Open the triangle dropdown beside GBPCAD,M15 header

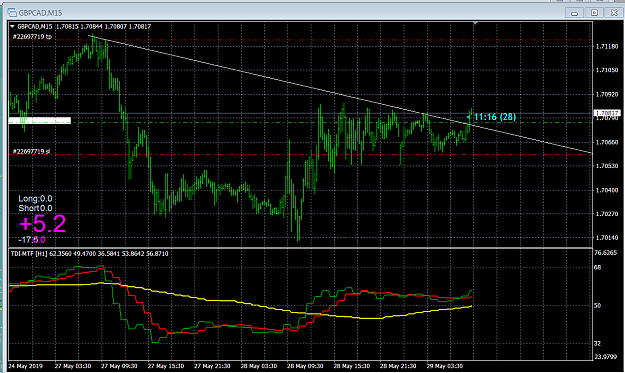(12, 27)
